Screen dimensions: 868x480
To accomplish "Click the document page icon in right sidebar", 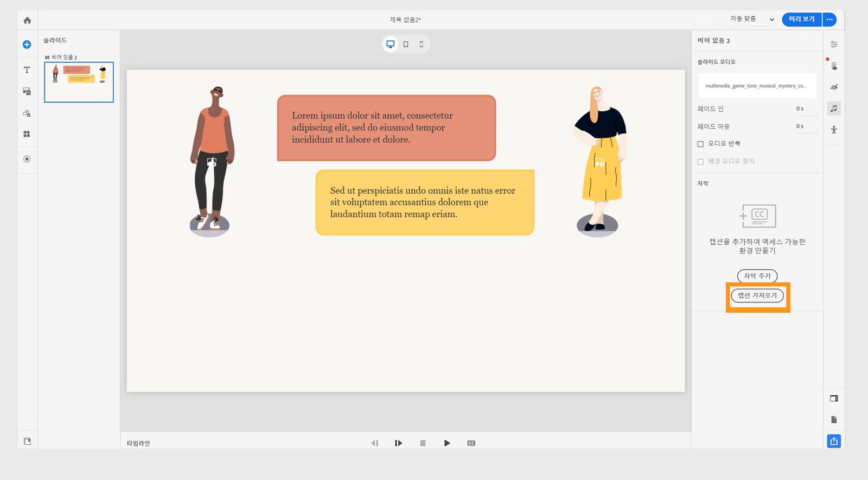I will (834, 420).
